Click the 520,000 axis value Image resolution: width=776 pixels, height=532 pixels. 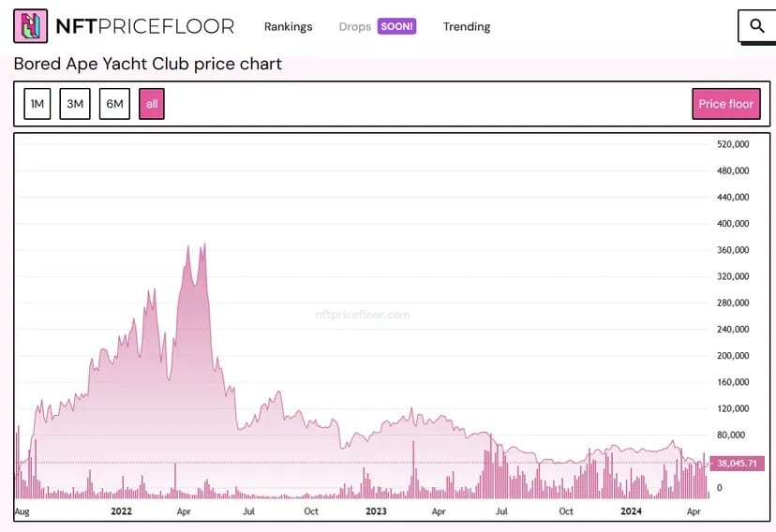733,144
